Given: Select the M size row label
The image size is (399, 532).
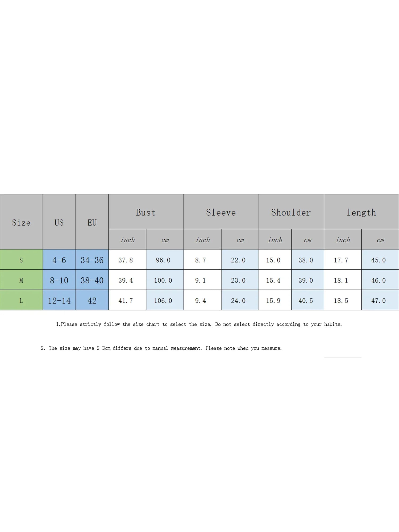Looking at the screenshot, I should [x=21, y=280].
